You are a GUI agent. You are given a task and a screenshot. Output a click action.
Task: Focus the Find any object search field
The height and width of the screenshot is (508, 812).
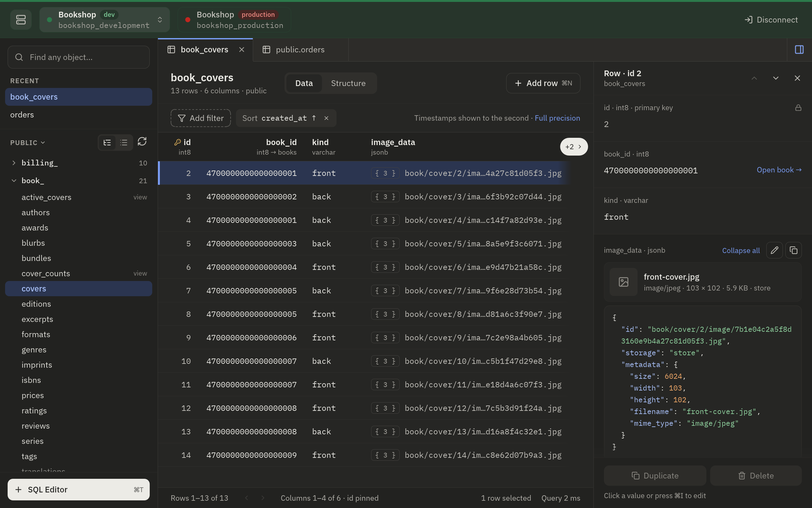(79, 57)
